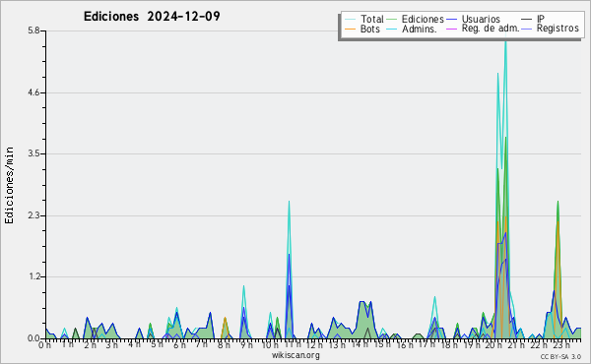The height and width of the screenshot is (364, 591).
Task: Select the IP legend entry
Action: (541, 19)
